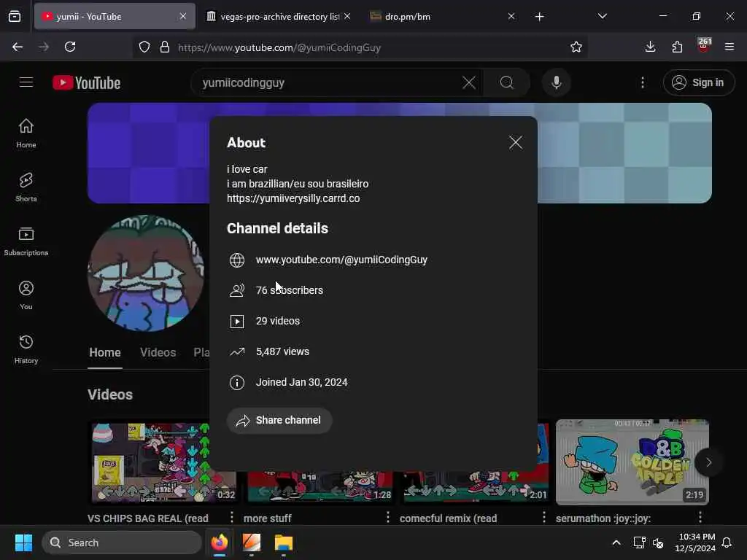Switch to dro.pm/bm tab
This screenshot has height=560, width=747.
click(441, 16)
